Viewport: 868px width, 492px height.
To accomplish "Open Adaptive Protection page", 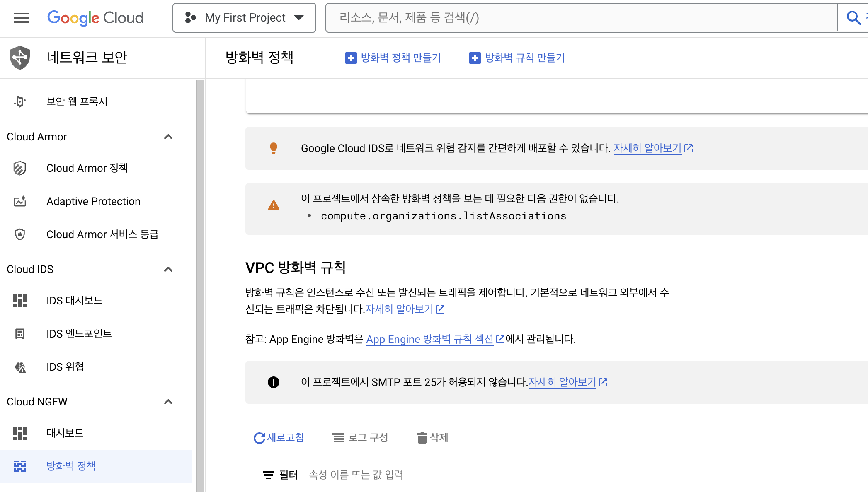I will pos(93,201).
